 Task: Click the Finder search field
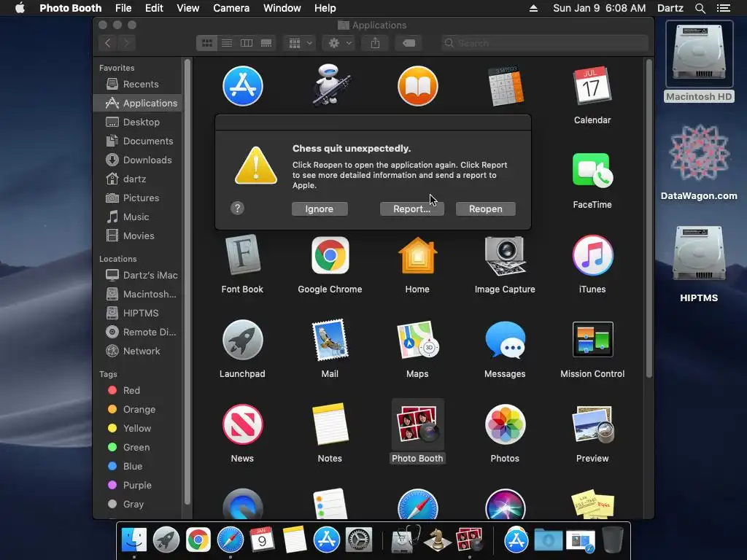coord(544,43)
